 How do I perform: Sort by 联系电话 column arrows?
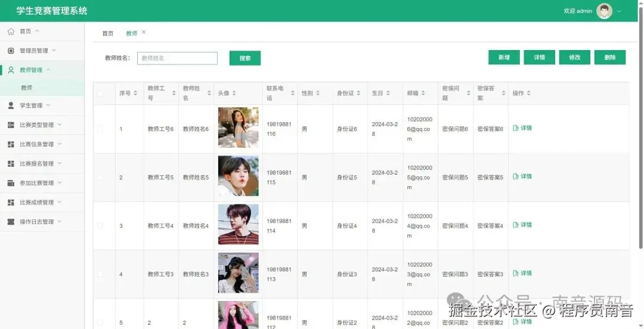click(x=293, y=93)
